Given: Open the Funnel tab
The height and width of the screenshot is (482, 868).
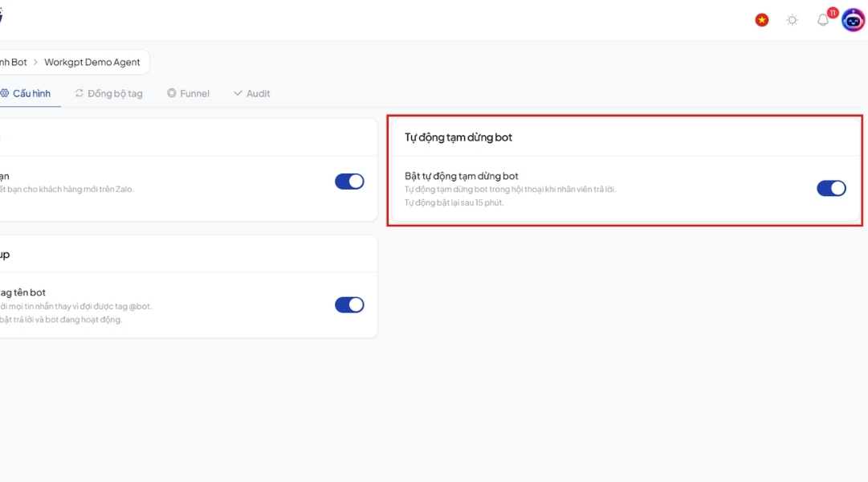Looking at the screenshot, I should [x=188, y=93].
